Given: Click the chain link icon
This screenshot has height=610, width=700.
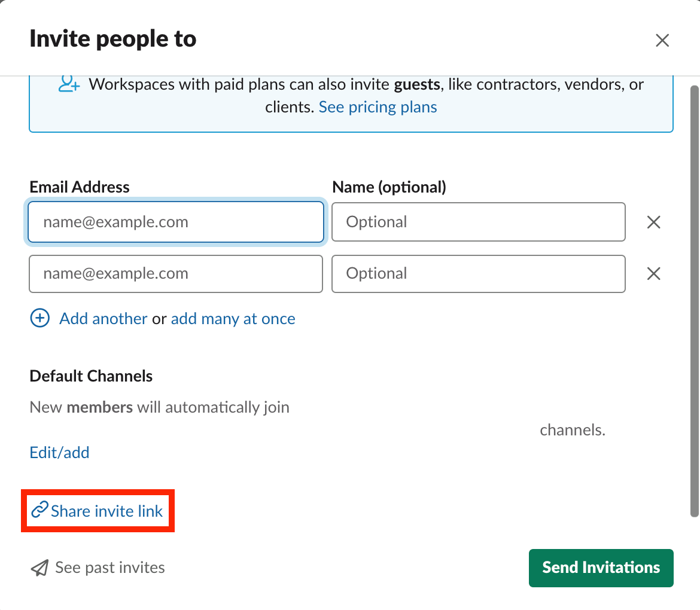Looking at the screenshot, I should click(x=39, y=510).
